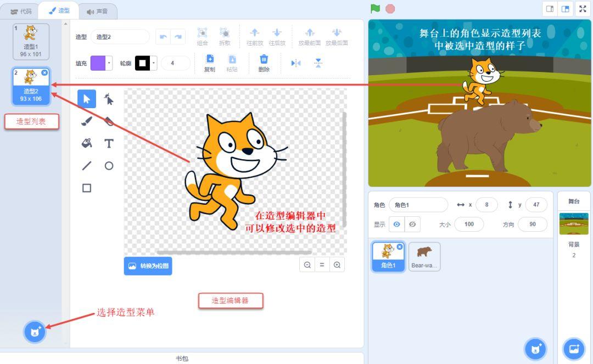Click the x position field

[486, 204]
